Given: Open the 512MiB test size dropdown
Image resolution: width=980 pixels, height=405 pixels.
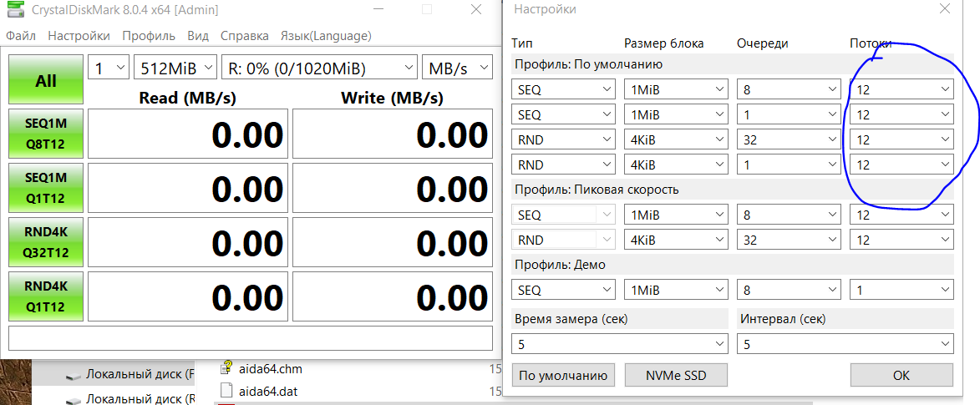Looking at the screenshot, I should [x=175, y=68].
